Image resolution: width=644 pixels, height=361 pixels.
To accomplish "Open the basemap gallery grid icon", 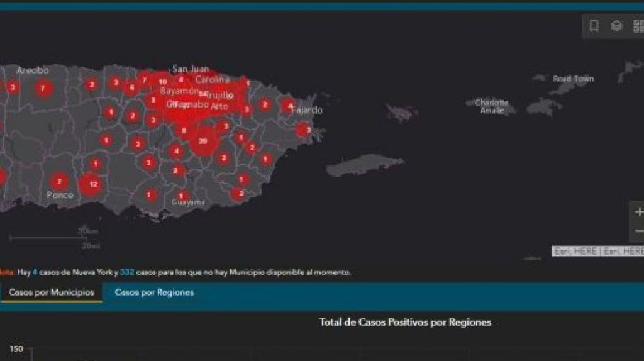I will pos(639,26).
